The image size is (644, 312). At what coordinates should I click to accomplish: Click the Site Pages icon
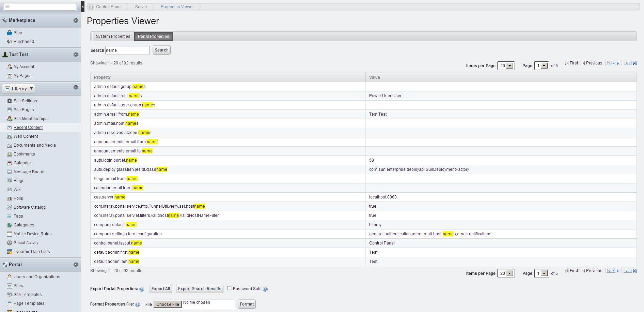(x=10, y=110)
